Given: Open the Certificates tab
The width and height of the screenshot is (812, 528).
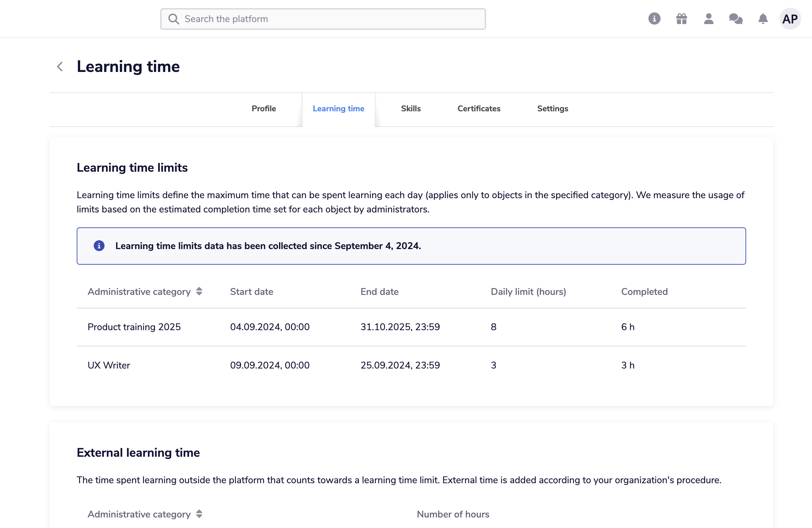Looking at the screenshot, I should (x=479, y=109).
